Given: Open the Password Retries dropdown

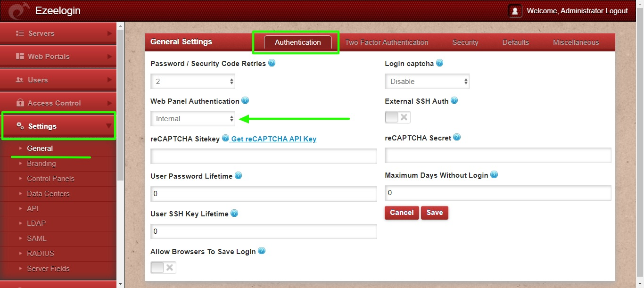Looking at the screenshot, I should click(x=193, y=81).
